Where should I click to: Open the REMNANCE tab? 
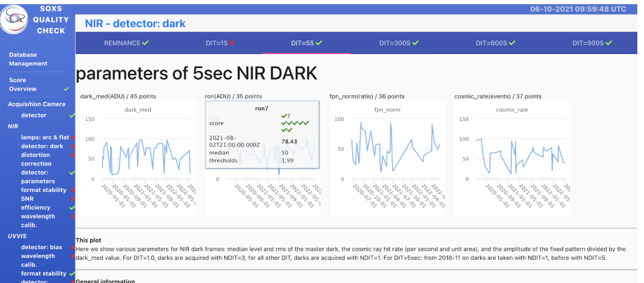(x=126, y=43)
